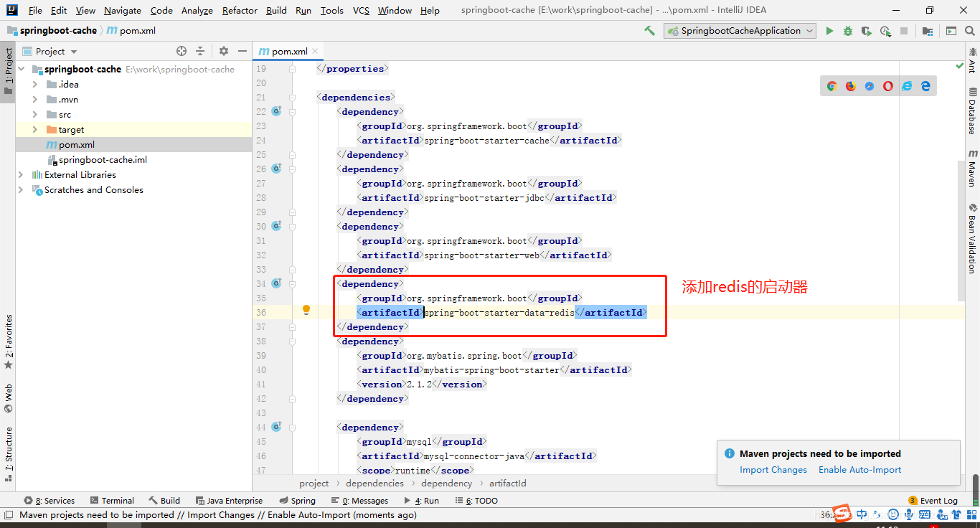Open the Refactor menu
980x528 pixels.
point(240,10)
